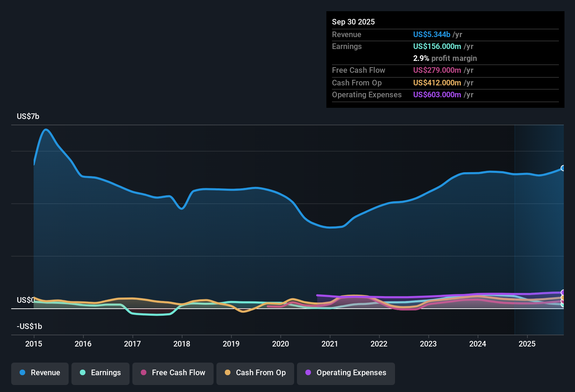Viewport: 575px width, 392px height.
Task: Click the US$5.344b Revenue value link
Action: pos(431,34)
